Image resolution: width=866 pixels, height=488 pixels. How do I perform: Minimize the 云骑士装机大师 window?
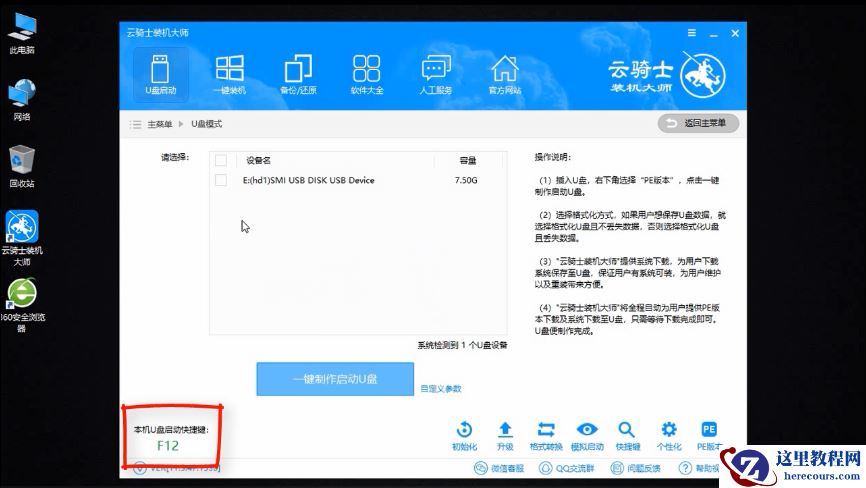tap(714, 34)
